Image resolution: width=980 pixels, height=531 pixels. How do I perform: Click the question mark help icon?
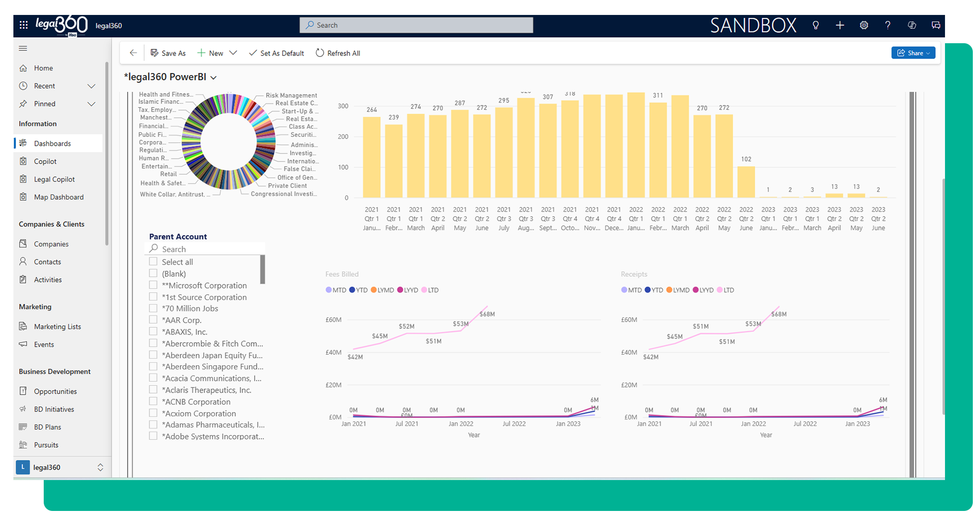(x=887, y=25)
